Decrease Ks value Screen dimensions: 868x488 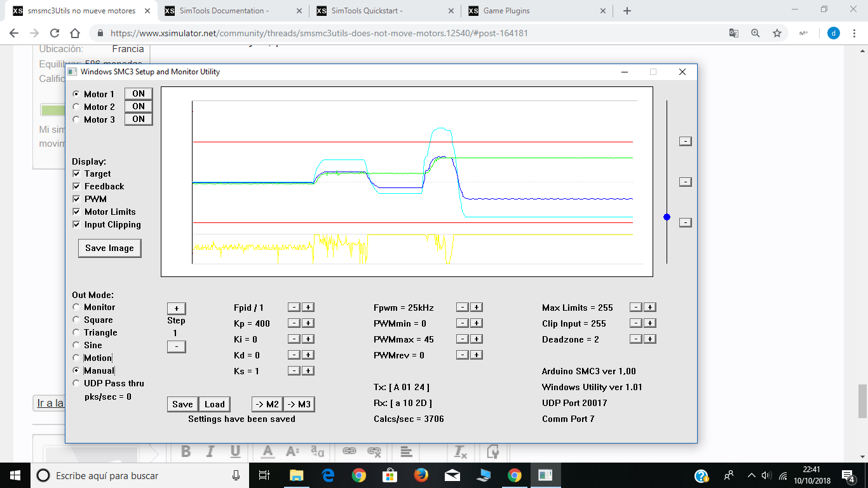coord(294,370)
